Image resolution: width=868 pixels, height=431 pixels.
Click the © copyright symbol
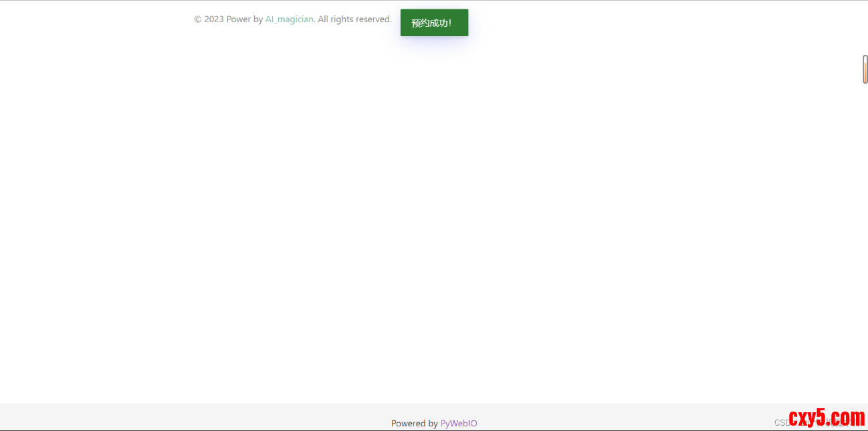pos(198,19)
